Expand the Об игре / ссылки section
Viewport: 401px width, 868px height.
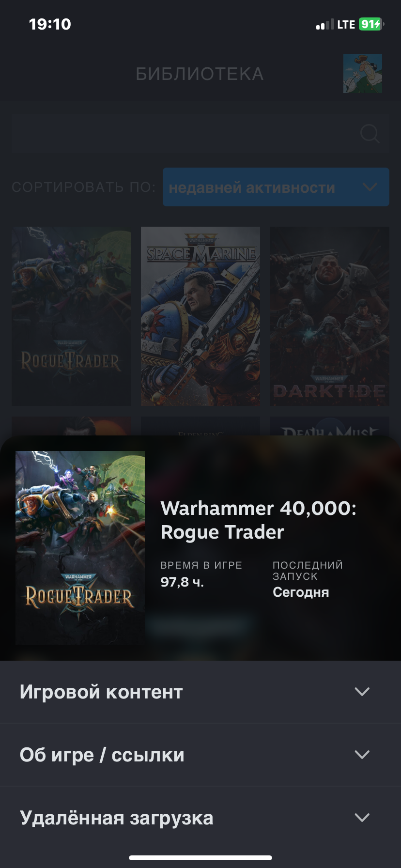coord(200,755)
